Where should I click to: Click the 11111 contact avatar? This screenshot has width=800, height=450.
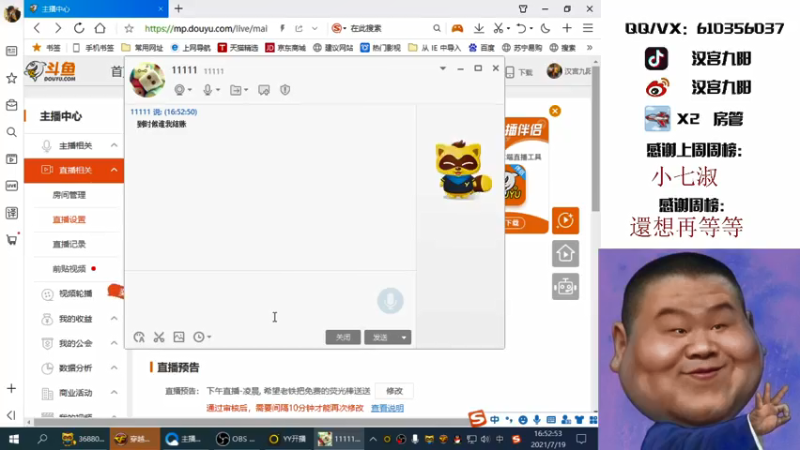pos(147,80)
